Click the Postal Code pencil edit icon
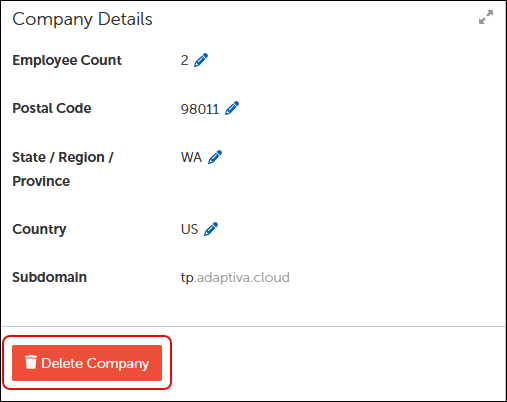Image resolution: width=507 pixels, height=402 pixels. pyautogui.click(x=232, y=108)
